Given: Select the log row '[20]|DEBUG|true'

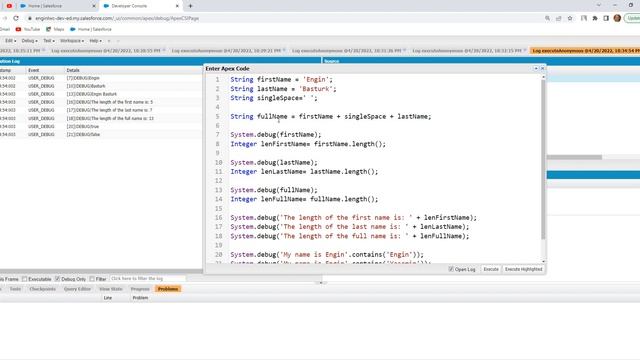Looking at the screenshot, I should pyautogui.click(x=101, y=127).
